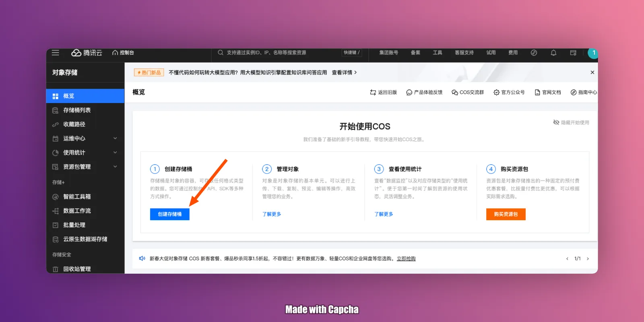Expand the 使用统计 chevron
Image resolution: width=644 pixels, height=322 pixels.
tap(115, 153)
